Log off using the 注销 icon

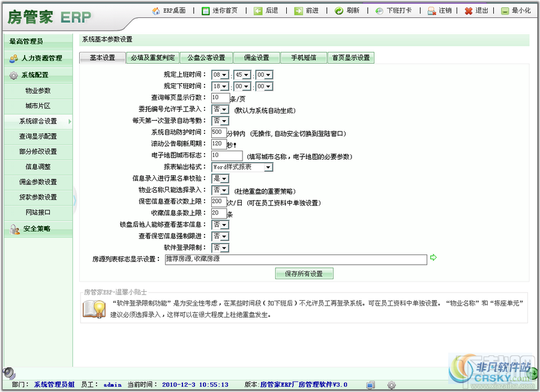(x=431, y=11)
